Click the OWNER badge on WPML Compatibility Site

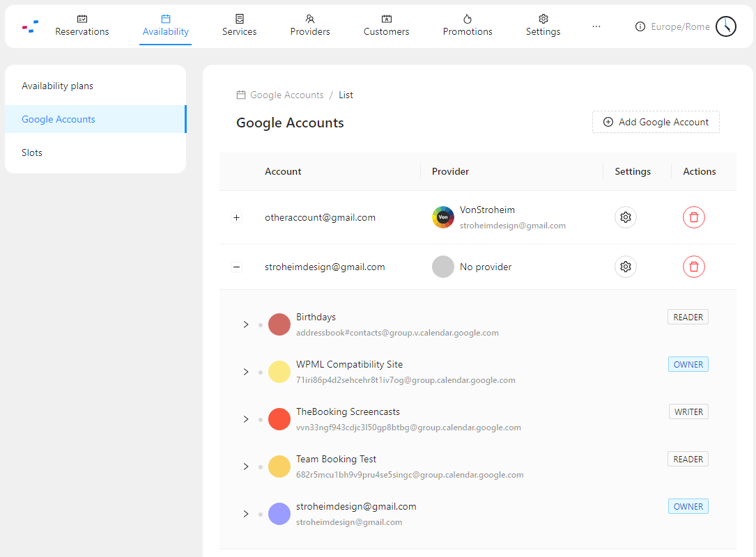pos(688,363)
